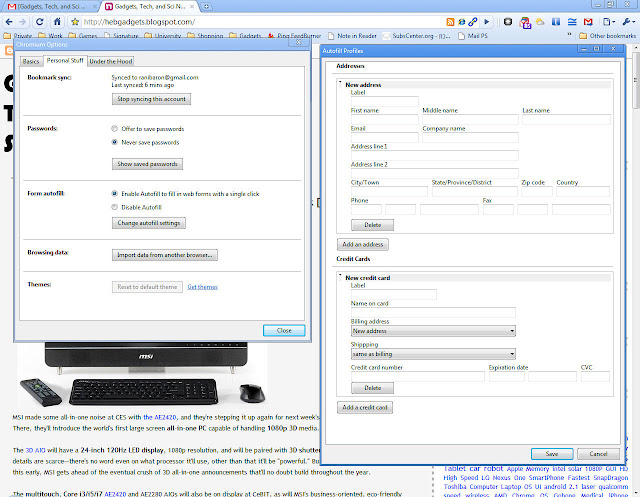Image resolution: width=640 pixels, height=497 pixels.
Task: Collapse the New address section
Action: pos(340,84)
